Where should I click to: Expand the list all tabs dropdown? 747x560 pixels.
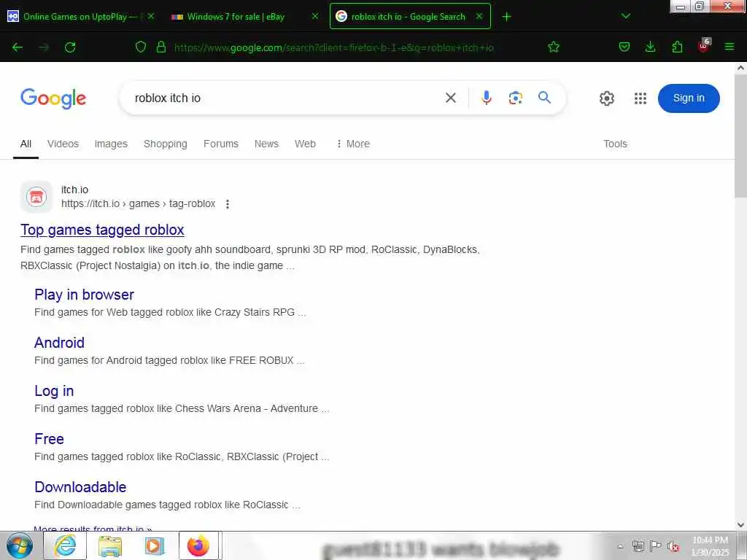click(626, 17)
